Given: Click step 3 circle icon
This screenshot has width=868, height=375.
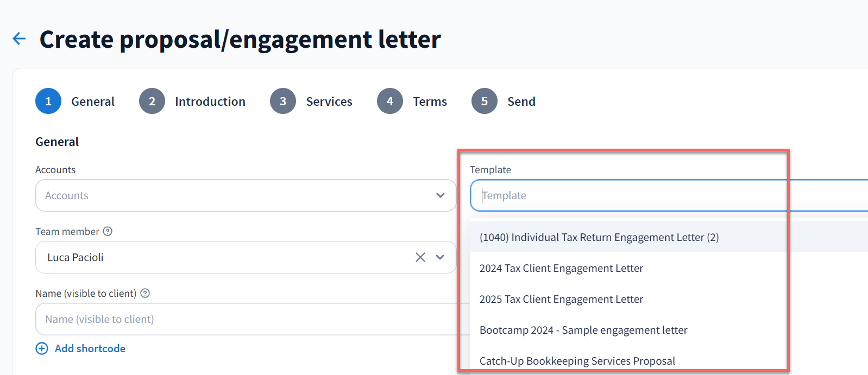Looking at the screenshot, I should click(283, 101).
